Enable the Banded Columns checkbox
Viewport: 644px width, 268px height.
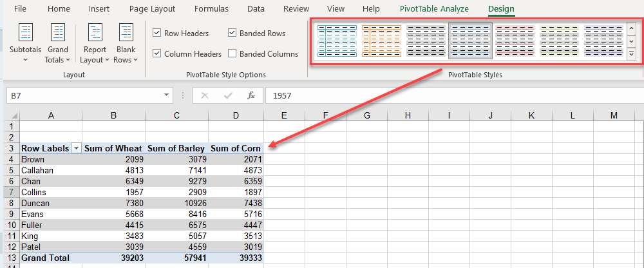232,54
